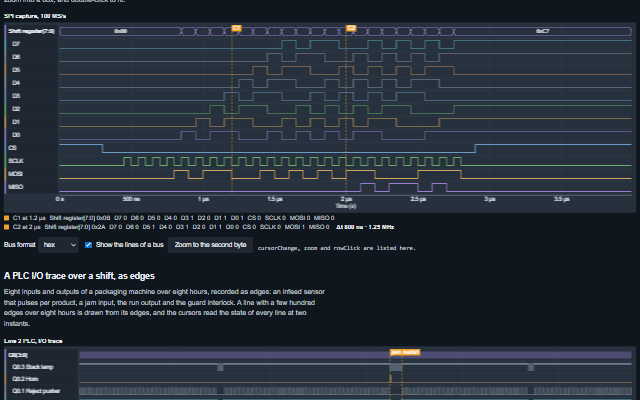Click the '1 µs' time axis tick label
The height and width of the screenshot is (400, 640).
point(203,199)
